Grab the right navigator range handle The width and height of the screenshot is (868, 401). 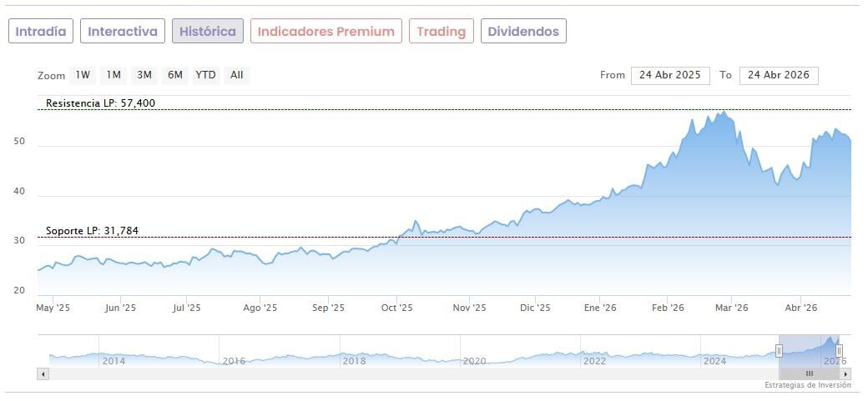coord(839,351)
